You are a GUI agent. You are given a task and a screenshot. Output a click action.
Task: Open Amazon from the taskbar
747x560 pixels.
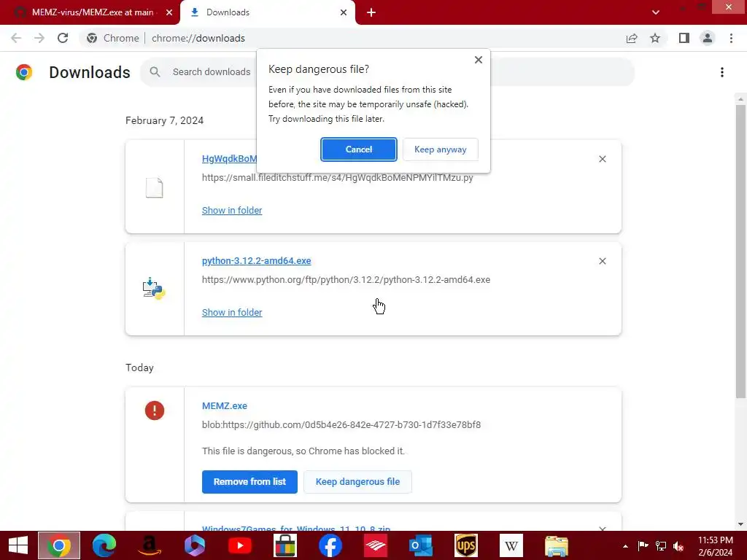150,545
